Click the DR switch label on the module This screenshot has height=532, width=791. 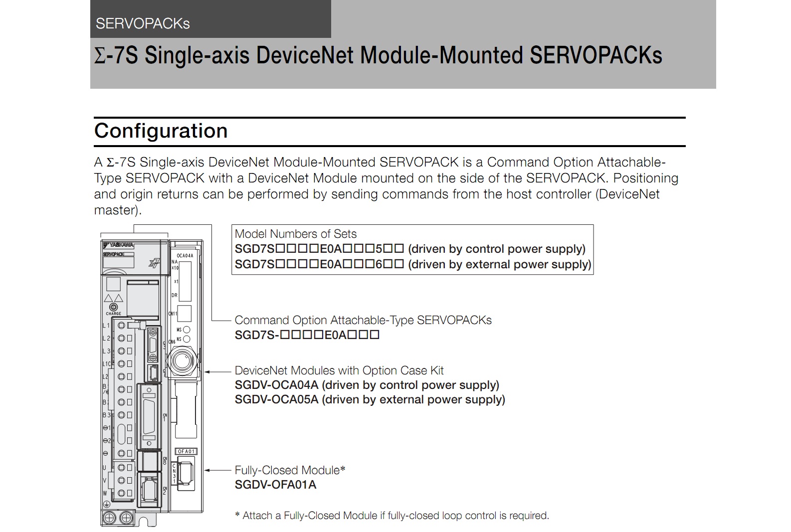(175, 295)
